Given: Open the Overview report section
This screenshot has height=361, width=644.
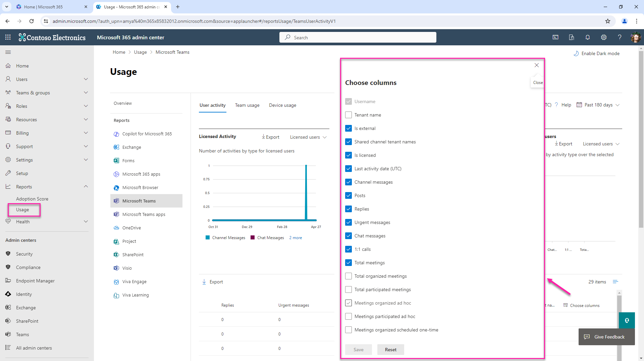Looking at the screenshot, I should 123,103.
